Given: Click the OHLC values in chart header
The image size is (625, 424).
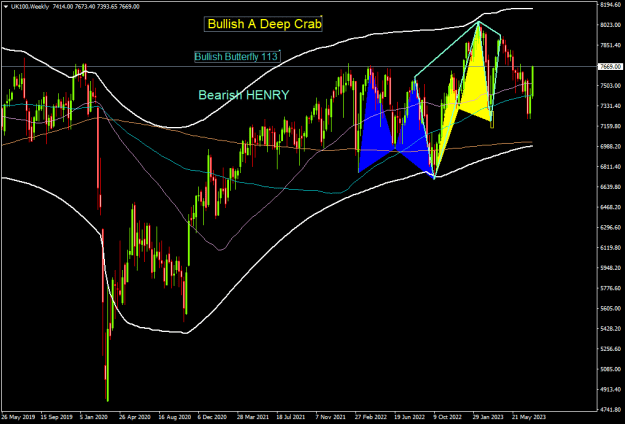Looking at the screenshot, I should coord(96,7).
